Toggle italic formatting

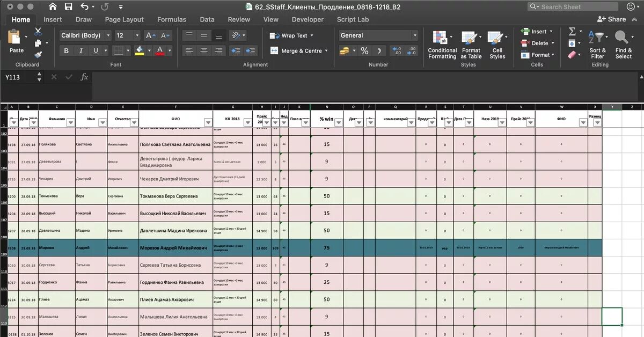coord(81,51)
